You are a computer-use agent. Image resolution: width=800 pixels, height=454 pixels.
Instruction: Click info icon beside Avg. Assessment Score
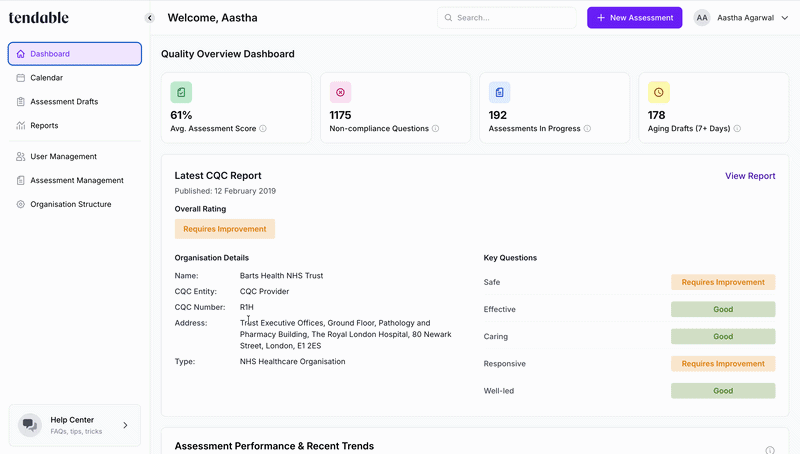tap(263, 129)
